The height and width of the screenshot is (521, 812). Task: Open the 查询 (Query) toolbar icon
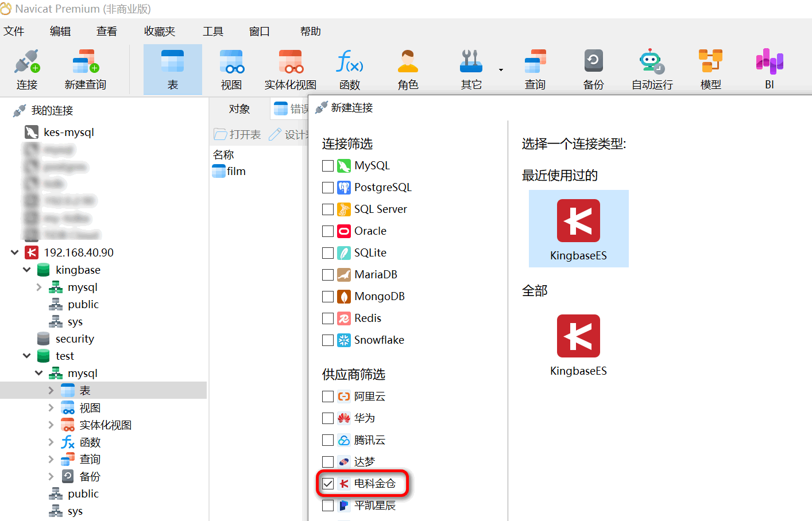coord(535,69)
